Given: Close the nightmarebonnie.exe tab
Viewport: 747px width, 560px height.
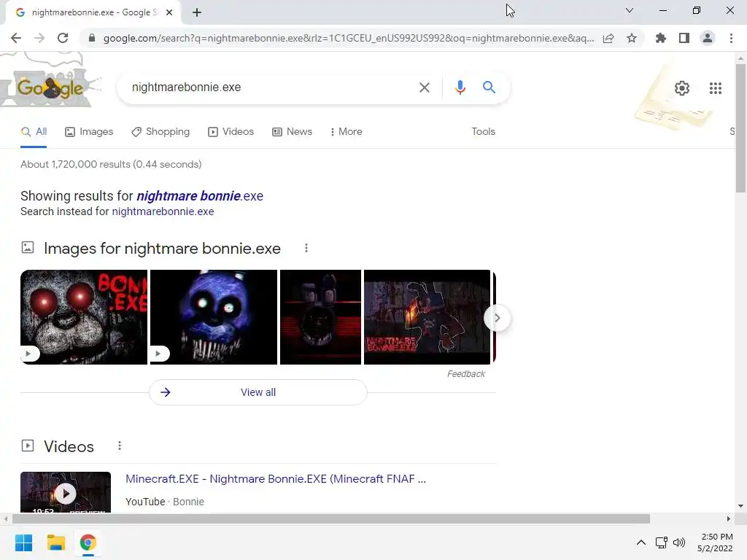Looking at the screenshot, I should click(169, 12).
